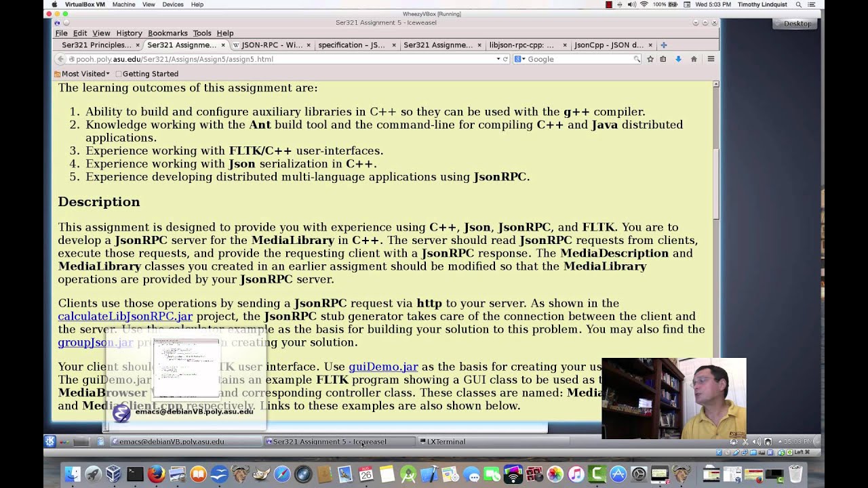
Task: Bookmark this page with the star icon
Action: tap(650, 59)
